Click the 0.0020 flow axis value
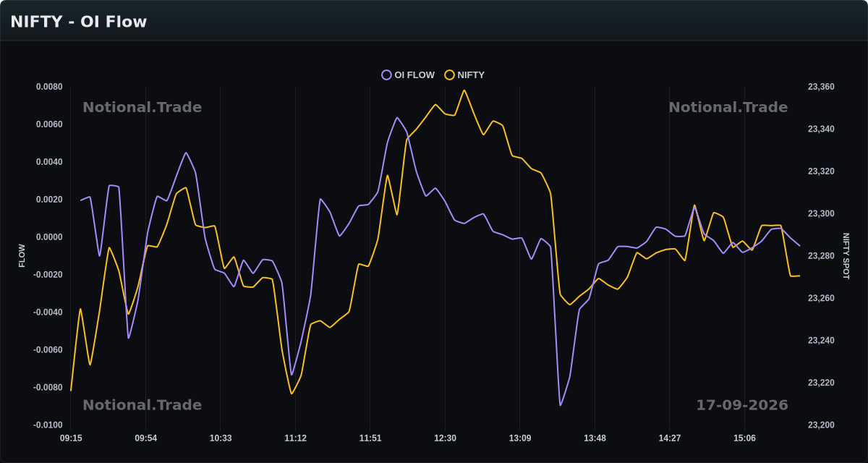 pos(49,200)
